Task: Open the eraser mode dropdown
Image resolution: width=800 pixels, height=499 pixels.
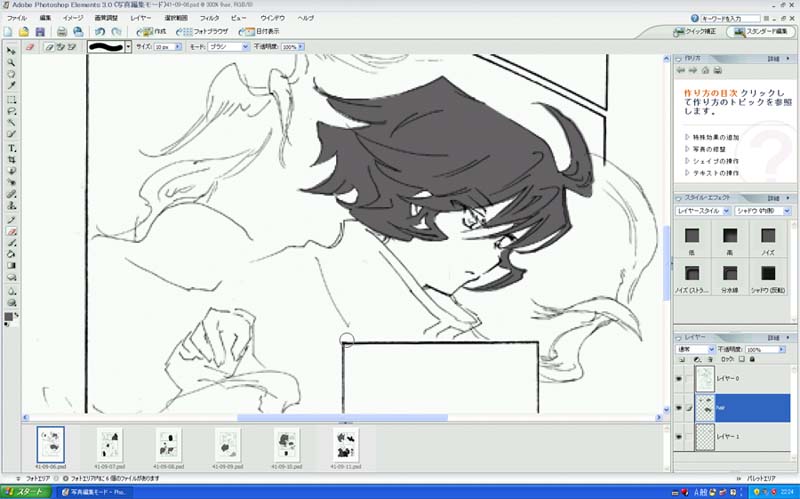Action: (245, 47)
